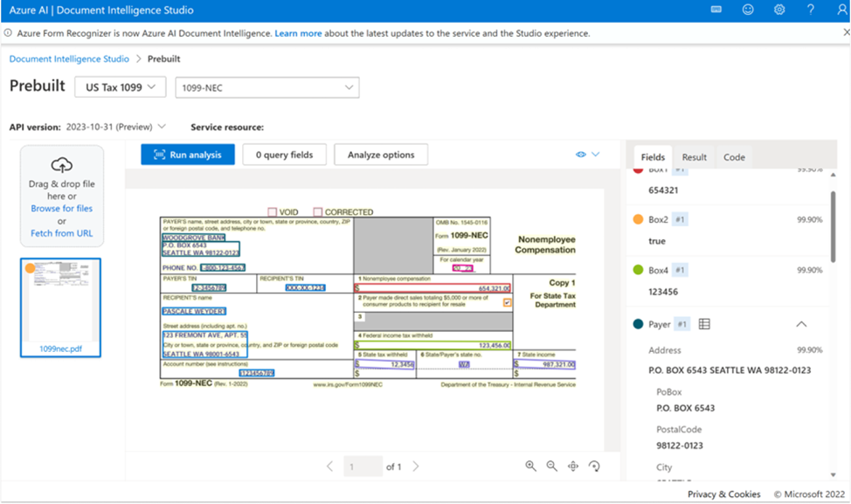Click Browse for files link

pos(62,209)
